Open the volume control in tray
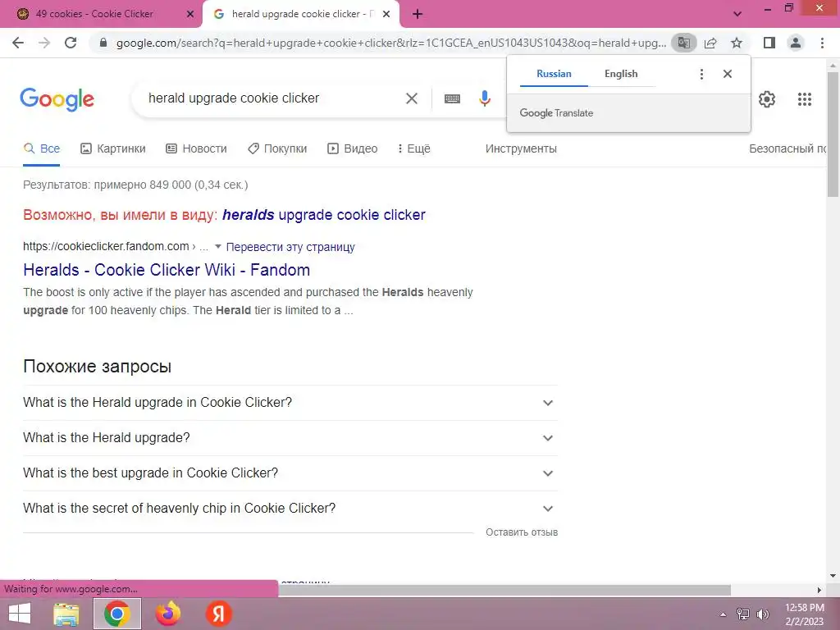Viewport: 840px width, 630px height. [x=763, y=614]
